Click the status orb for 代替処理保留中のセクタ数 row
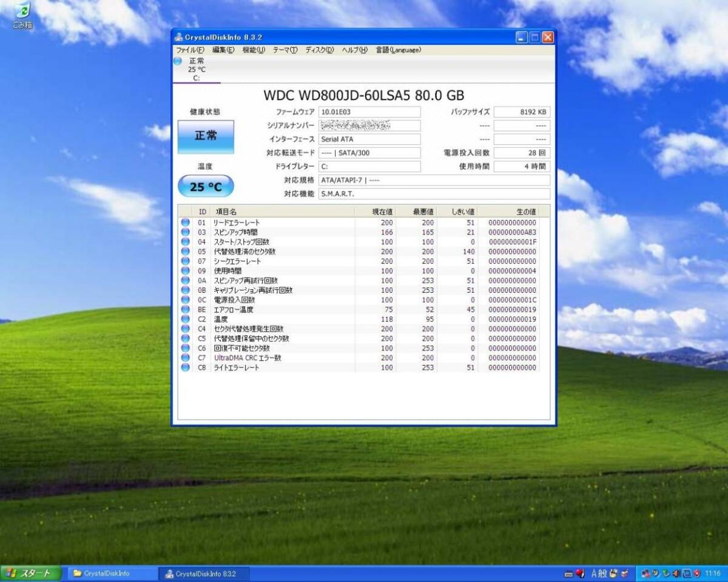 coord(185,338)
